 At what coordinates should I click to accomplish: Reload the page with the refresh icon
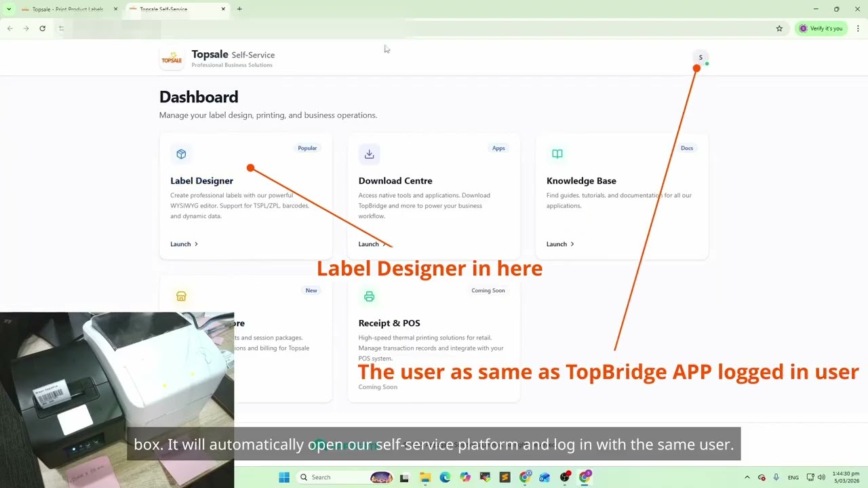coord(42,28)
